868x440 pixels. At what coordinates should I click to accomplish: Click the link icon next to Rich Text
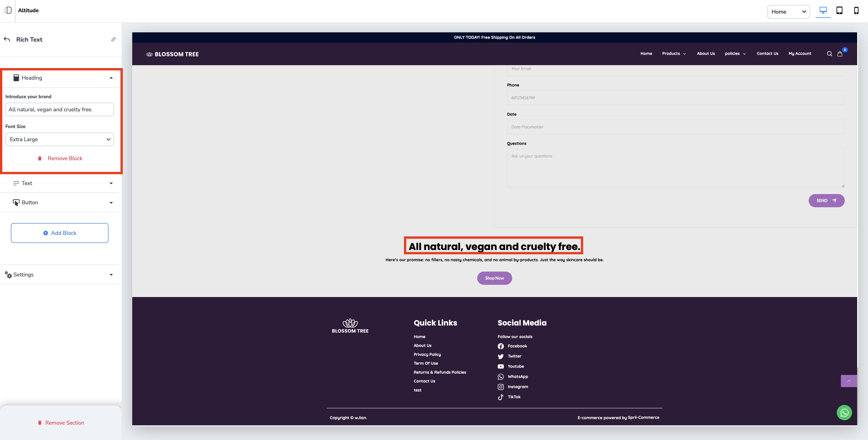click(113, 39)
